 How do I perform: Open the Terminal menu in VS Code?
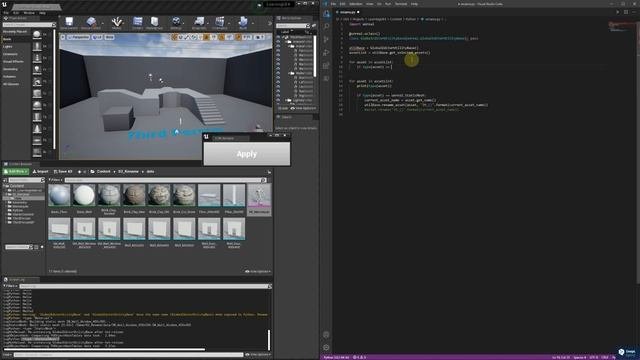tap(401, 4)
